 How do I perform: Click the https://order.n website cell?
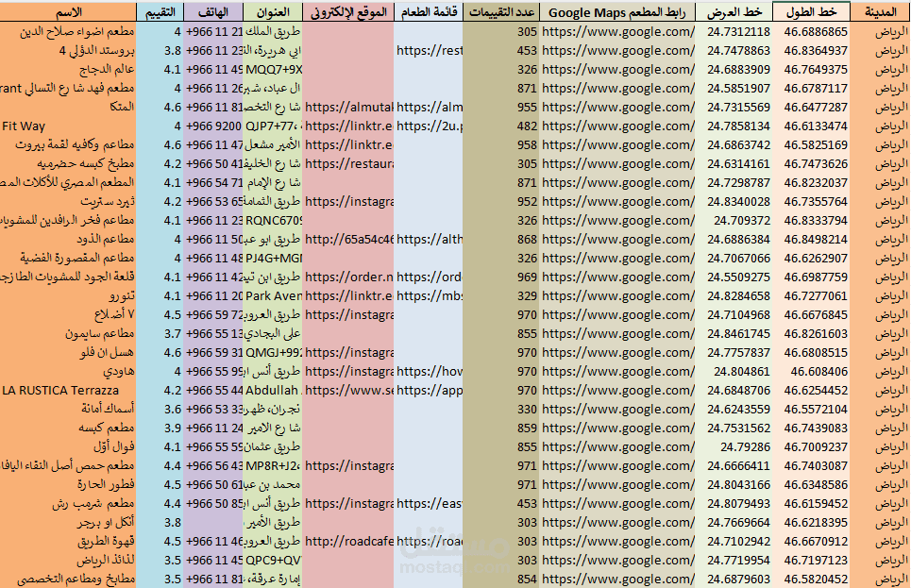pos(348,277)
